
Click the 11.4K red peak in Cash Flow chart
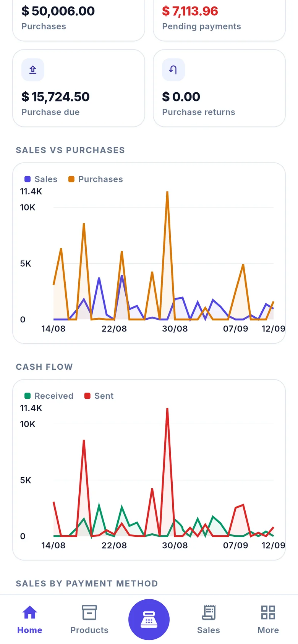click(167, 409)
